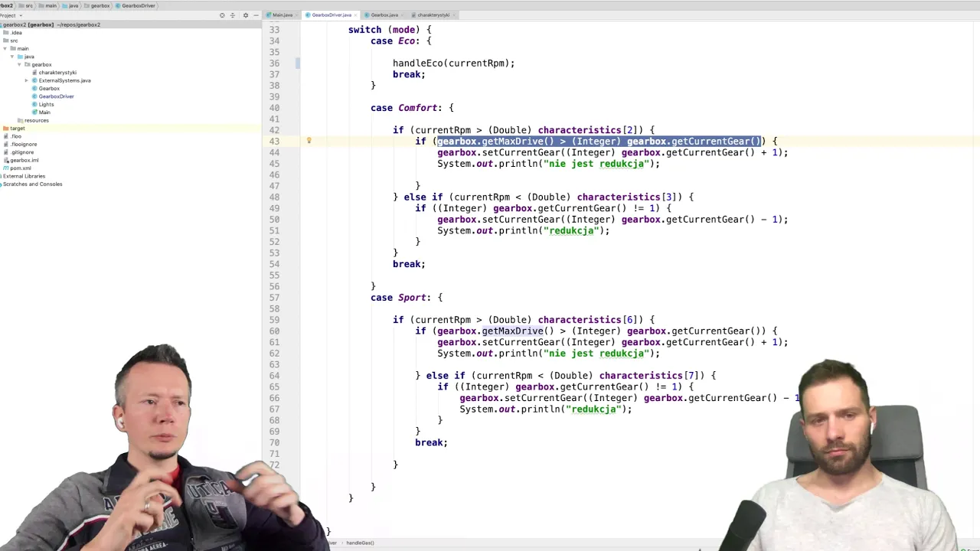Click highlighted getMaxDrive on line 60
The image size is (980, 551).
[x=512, y=331]
